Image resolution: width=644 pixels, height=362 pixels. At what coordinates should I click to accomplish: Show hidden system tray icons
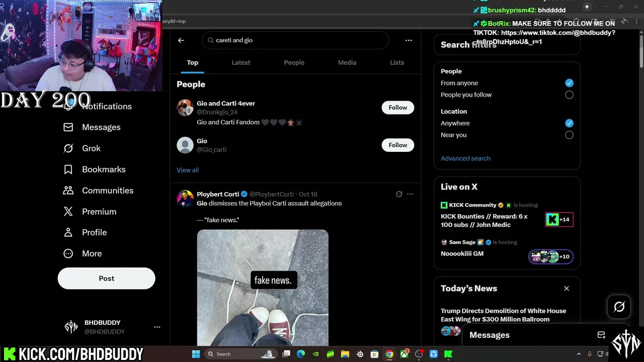(x=579, y=354)
